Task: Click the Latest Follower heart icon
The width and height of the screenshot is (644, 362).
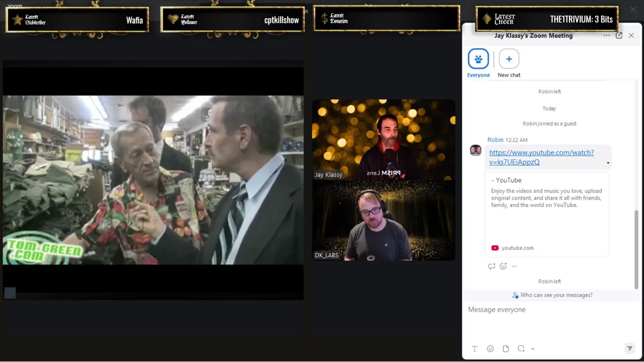Action: (x=173, y=20)
